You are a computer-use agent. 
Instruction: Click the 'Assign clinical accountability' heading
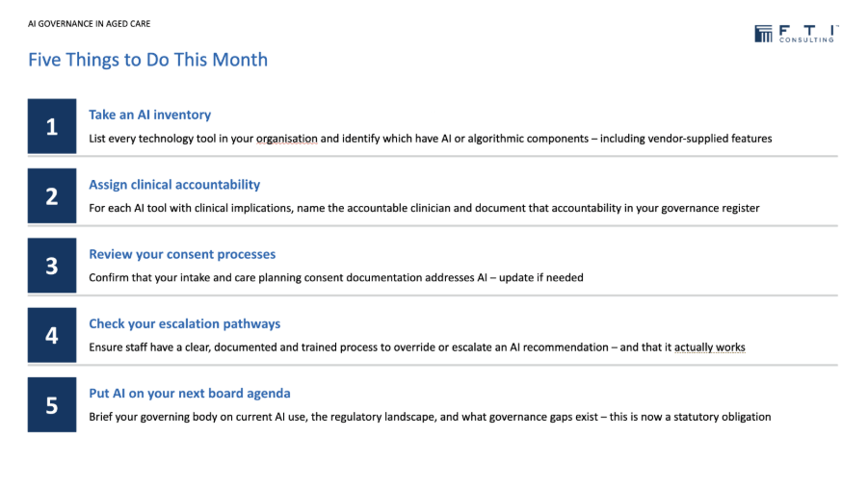pos(174,184)
